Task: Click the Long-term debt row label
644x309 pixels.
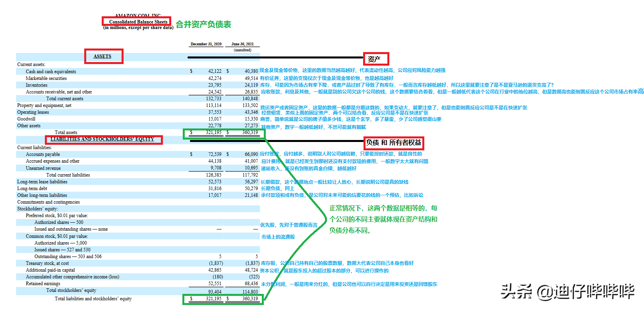Action: pos(32,189)
